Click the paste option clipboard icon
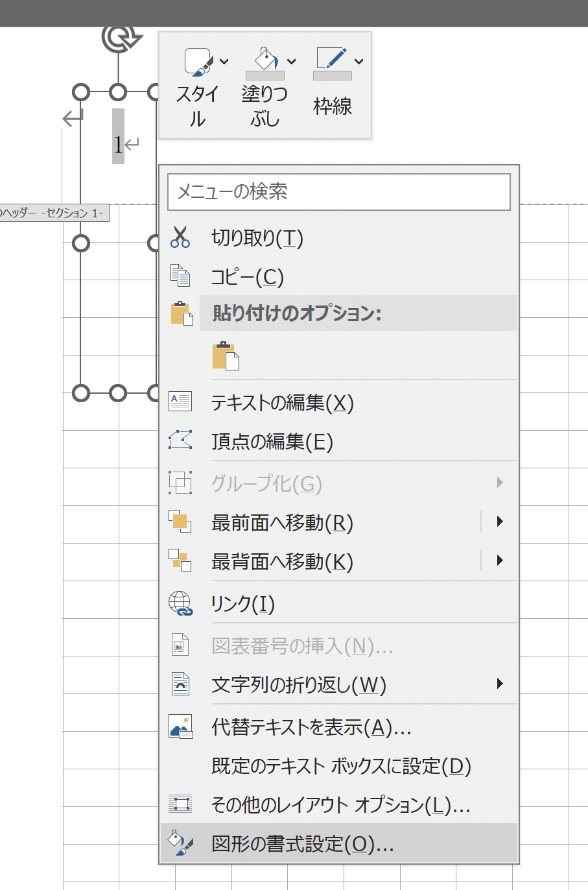 tap(226, 355)
